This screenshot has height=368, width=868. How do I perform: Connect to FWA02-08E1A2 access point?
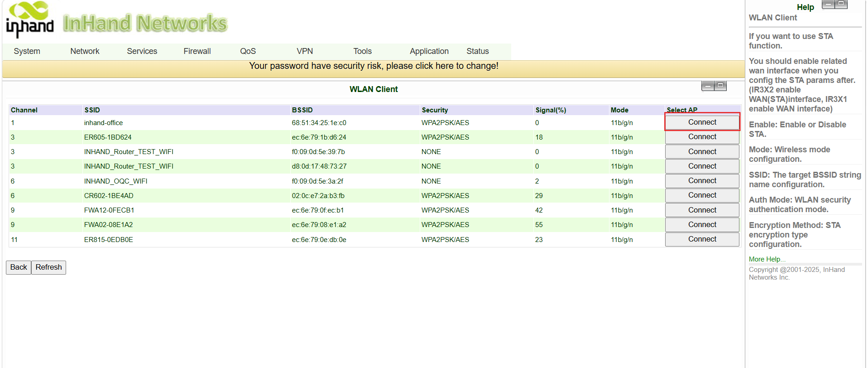[702, 225]
